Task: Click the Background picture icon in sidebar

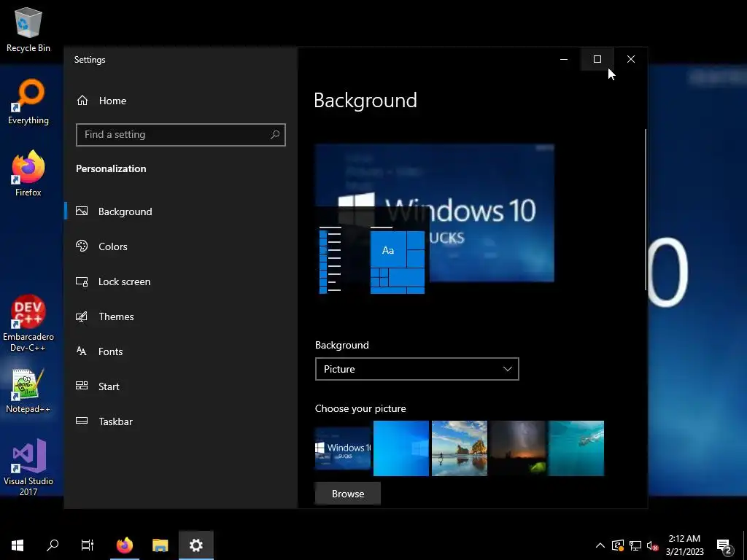Action: 82,211
